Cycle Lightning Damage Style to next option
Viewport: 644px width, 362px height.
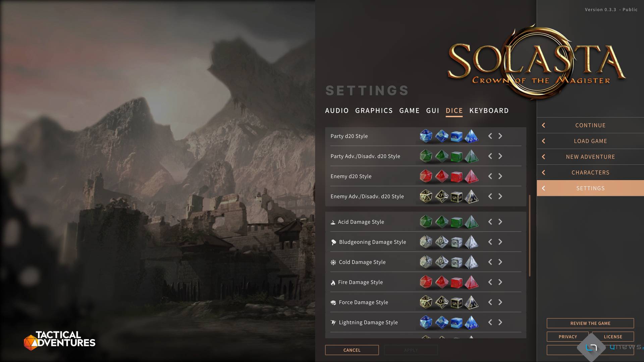tap(500, 322)
